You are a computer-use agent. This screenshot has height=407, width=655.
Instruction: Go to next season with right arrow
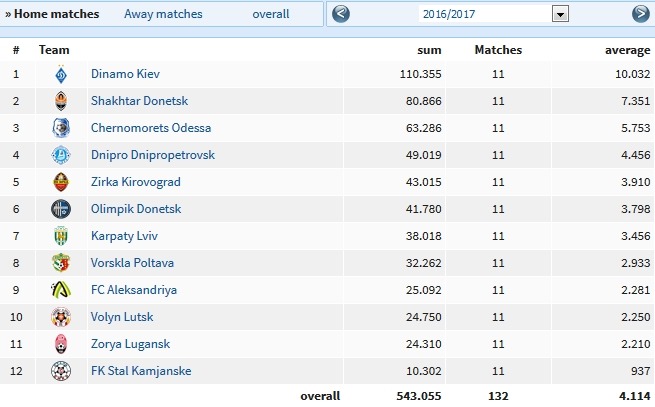click(640, 14)
